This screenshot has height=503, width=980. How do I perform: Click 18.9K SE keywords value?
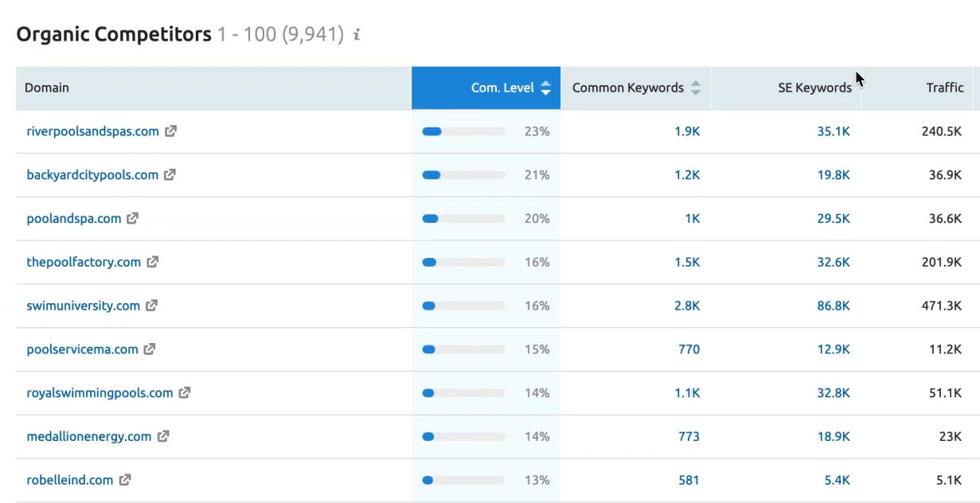point(834,436)
